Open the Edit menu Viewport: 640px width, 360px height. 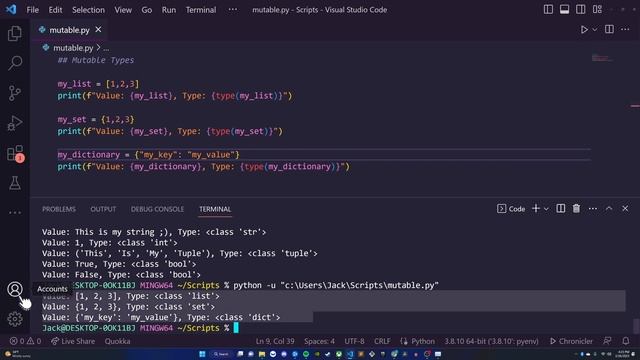tap(55, 10)
